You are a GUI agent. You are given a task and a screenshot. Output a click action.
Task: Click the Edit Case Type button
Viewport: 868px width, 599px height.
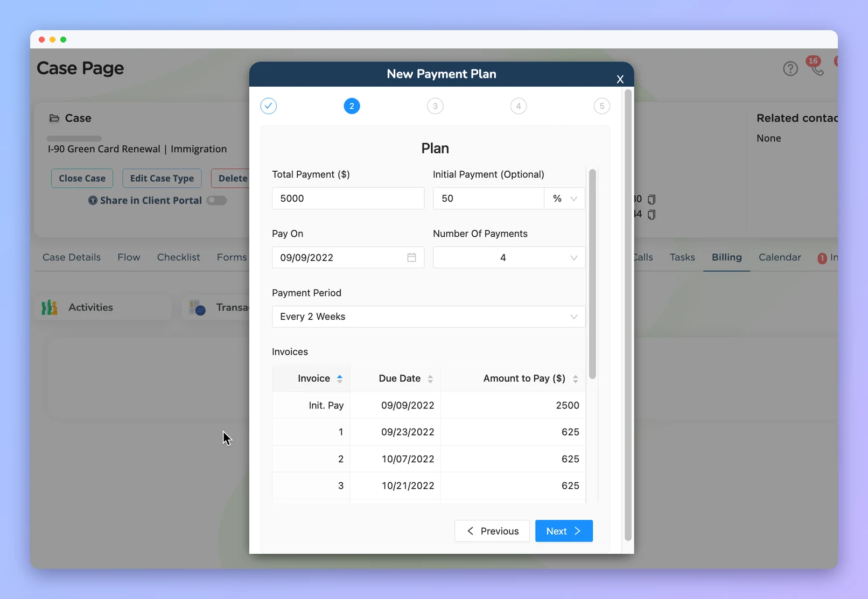pos(162,178)
